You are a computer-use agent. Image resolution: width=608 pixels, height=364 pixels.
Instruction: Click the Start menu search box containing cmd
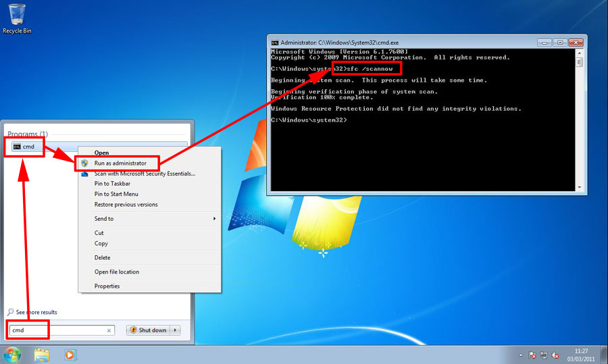pyautogui.click(x=62, y=330)
